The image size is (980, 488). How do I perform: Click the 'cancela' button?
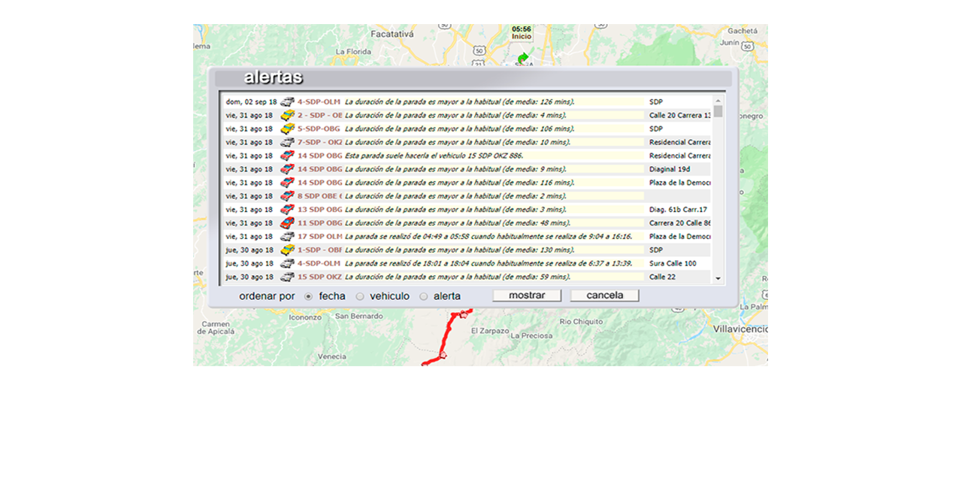point(604,296)
